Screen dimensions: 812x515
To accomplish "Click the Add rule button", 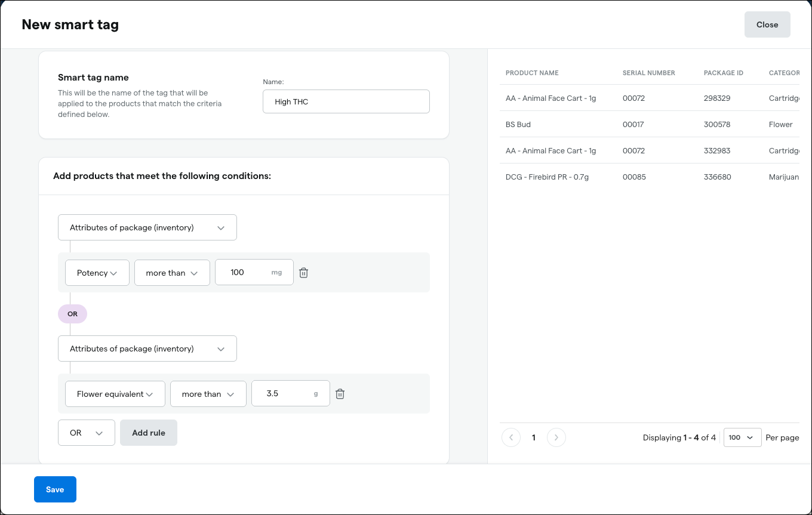I will coord(148,432).
